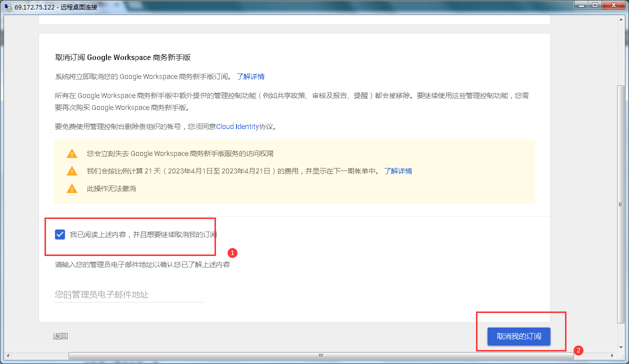The height and width of the screenshot is (364, 629).
Task: Focus the 您的管理员电子邮件地址 input field
Action: (x=130, y=294)
